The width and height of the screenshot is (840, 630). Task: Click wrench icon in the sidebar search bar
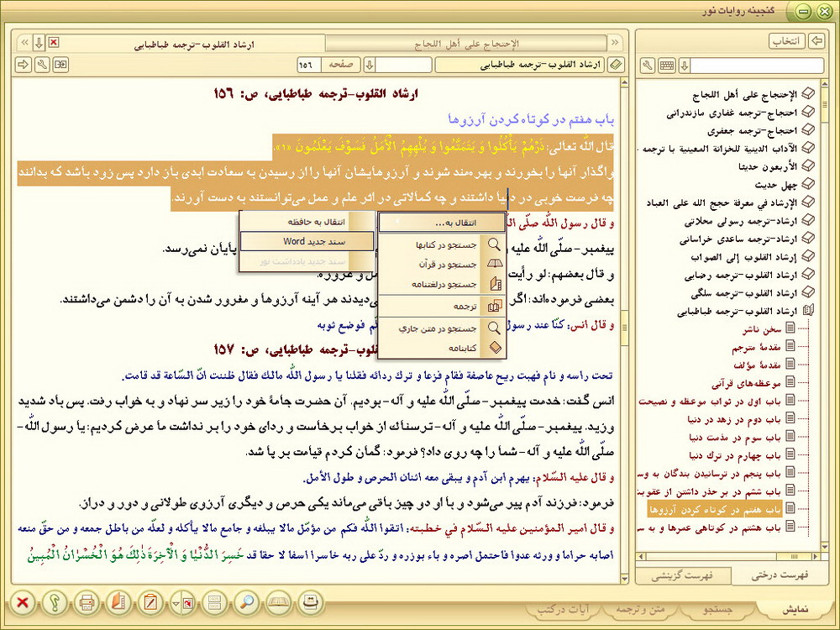coord(648,66)
